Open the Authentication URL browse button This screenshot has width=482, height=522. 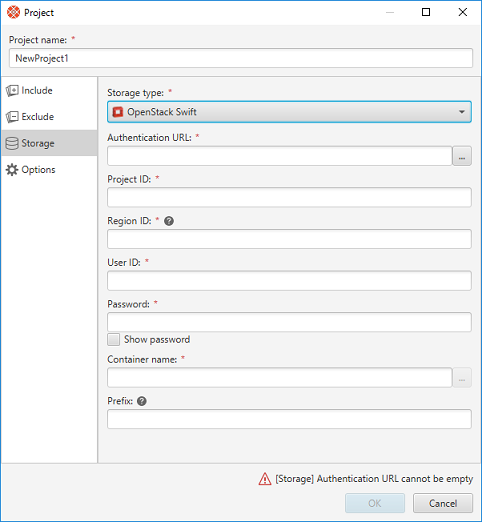[x=462, y=156]
